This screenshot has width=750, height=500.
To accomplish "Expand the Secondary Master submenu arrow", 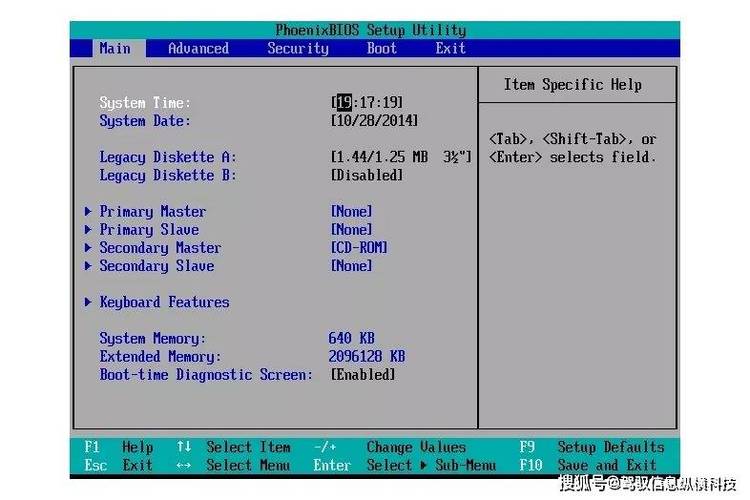I will click(x=89, y=248).
